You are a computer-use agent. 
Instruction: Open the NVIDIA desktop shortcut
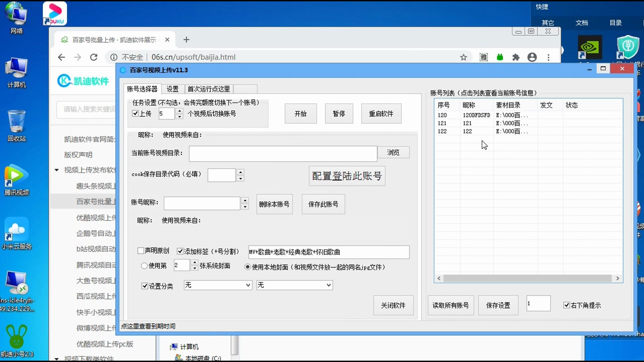click(590, 47)
